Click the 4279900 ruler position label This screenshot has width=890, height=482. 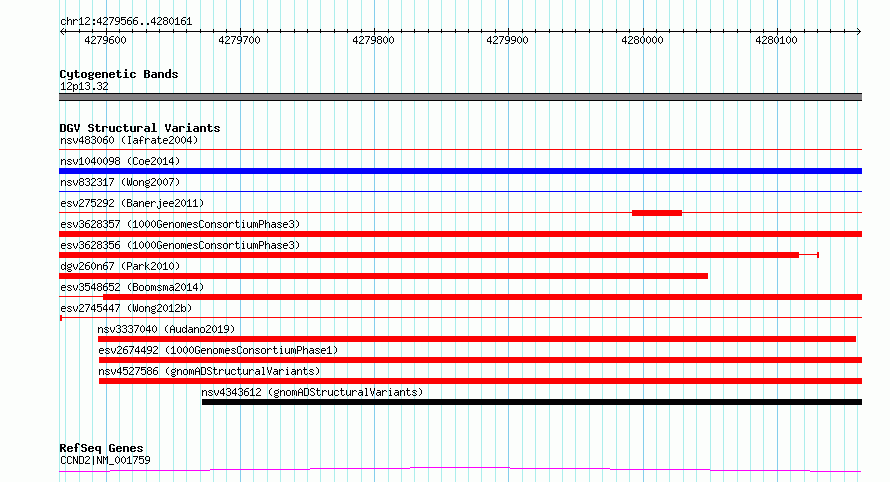507,40
